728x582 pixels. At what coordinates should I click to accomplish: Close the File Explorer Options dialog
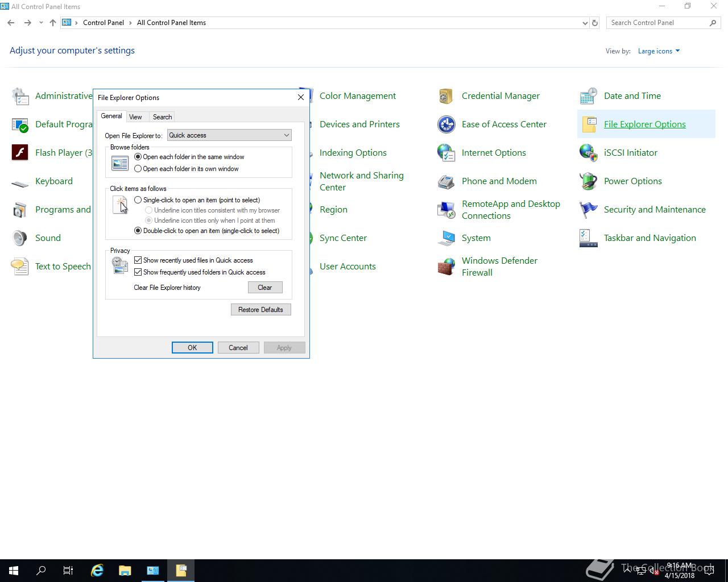click(301, 97)
